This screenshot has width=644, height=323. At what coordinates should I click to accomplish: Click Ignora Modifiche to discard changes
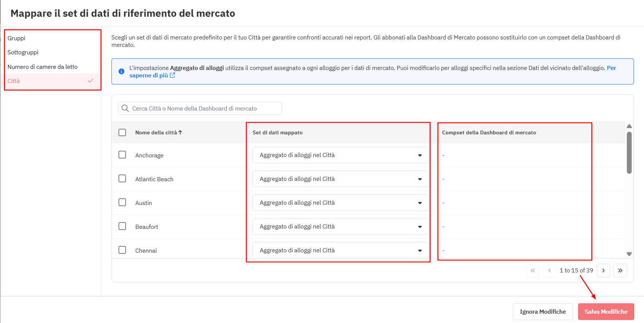(542, 312)
